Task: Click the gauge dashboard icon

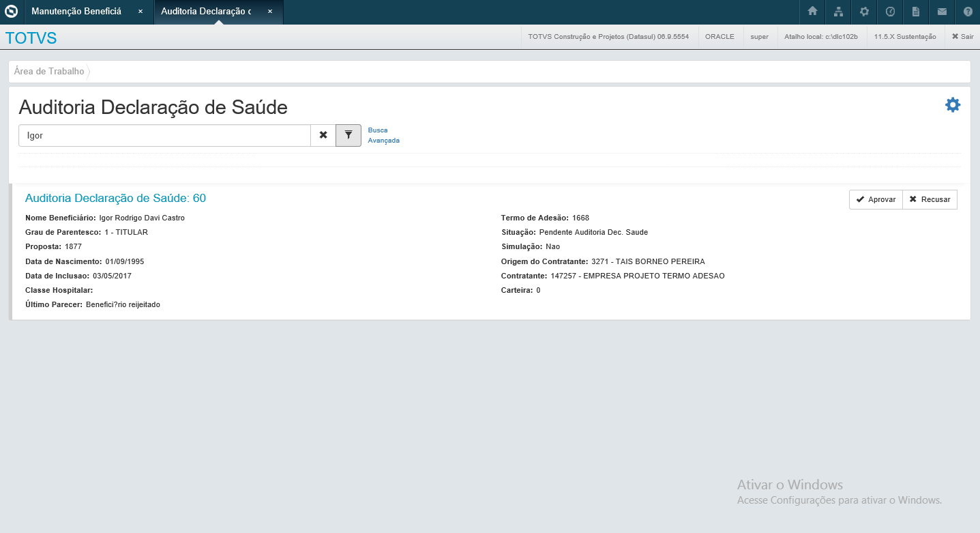Action: [890, 12]
